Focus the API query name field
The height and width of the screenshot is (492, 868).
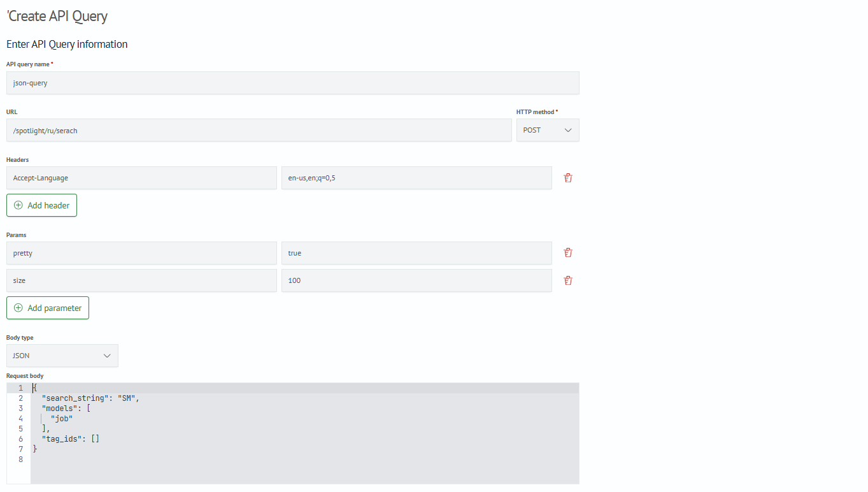[293, 83]
